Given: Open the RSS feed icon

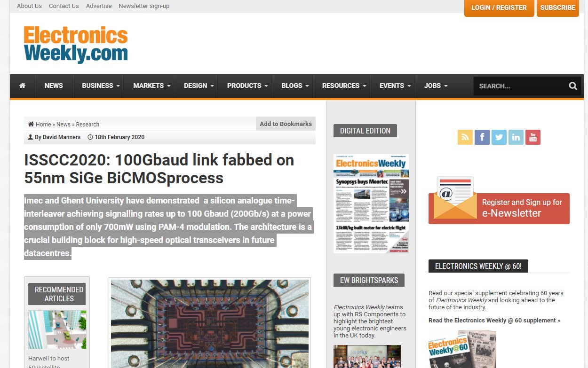Looking at the screenshot, I should click(x=465, y=137).
